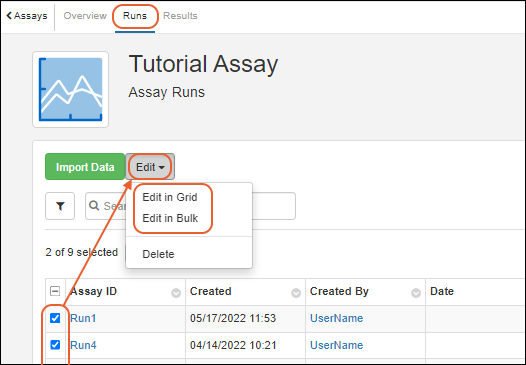Switch to the Overview tab

point(85,16)
